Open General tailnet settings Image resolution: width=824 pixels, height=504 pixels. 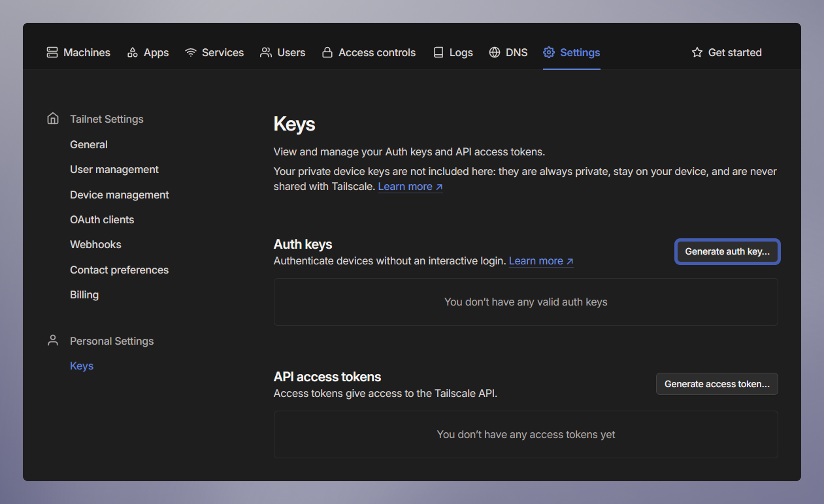tap(89, 144)
